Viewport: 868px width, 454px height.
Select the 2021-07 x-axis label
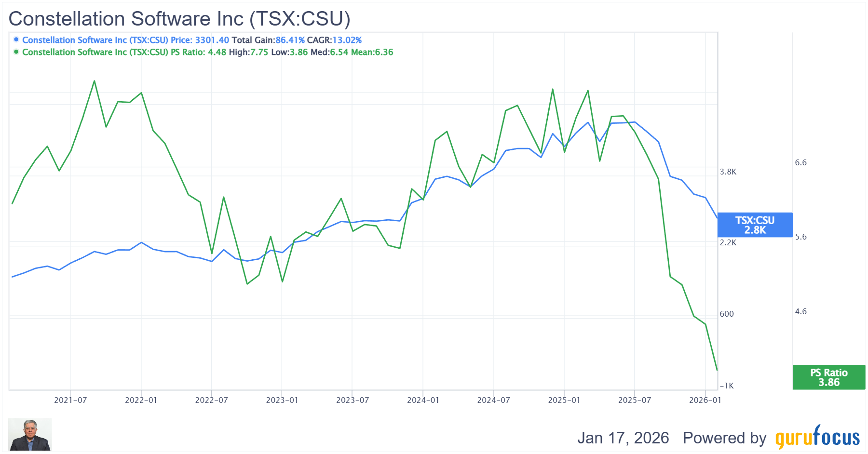pos(70,400)
